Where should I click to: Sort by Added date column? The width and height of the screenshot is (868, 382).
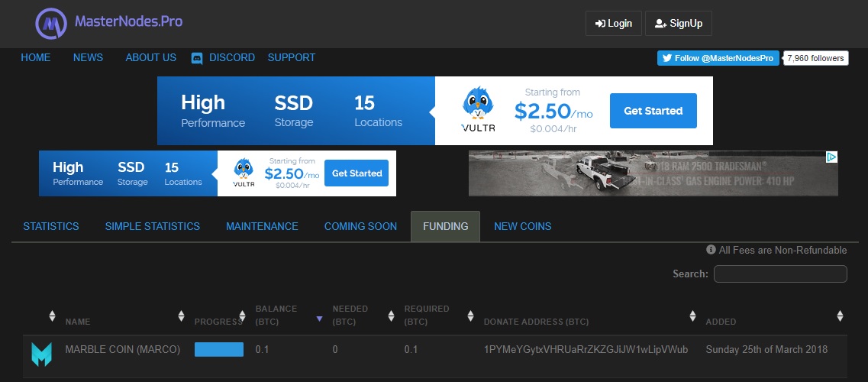[840, 316]
